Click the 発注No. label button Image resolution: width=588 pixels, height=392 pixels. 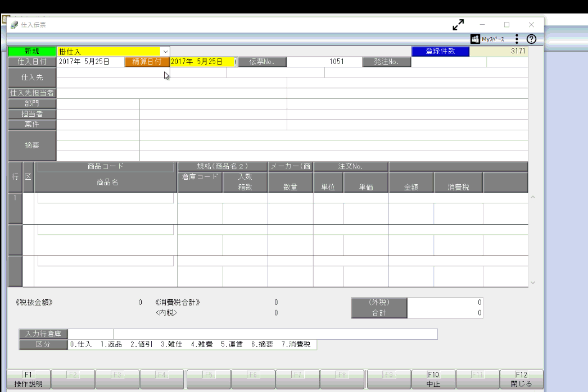pos(386,62)
